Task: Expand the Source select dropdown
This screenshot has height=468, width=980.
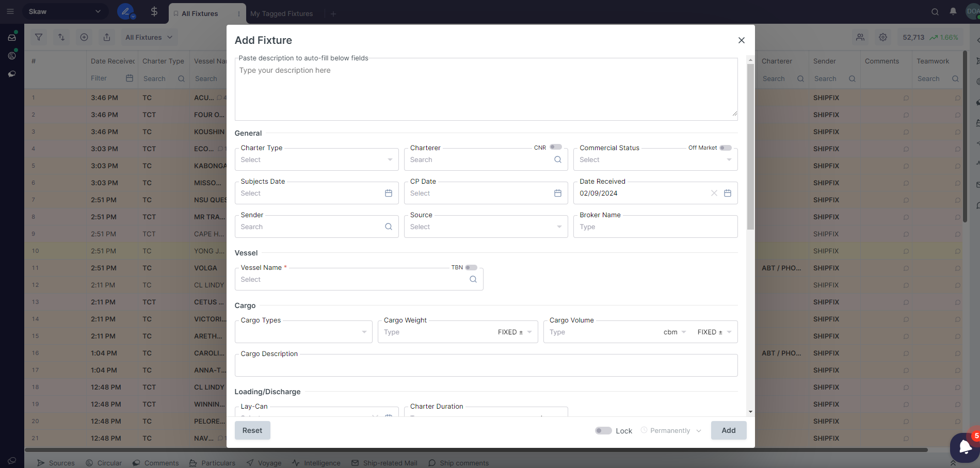Action: point(486,227)
